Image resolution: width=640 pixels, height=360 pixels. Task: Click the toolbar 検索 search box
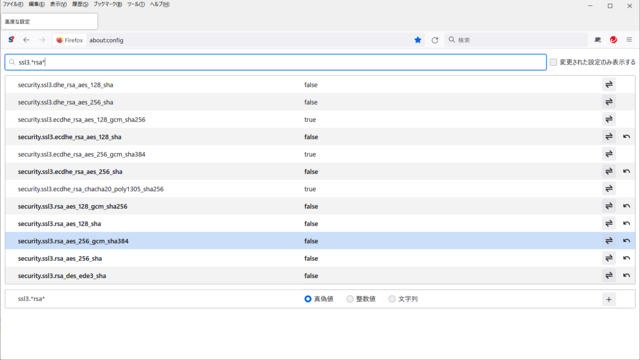[x=516, y=40]
